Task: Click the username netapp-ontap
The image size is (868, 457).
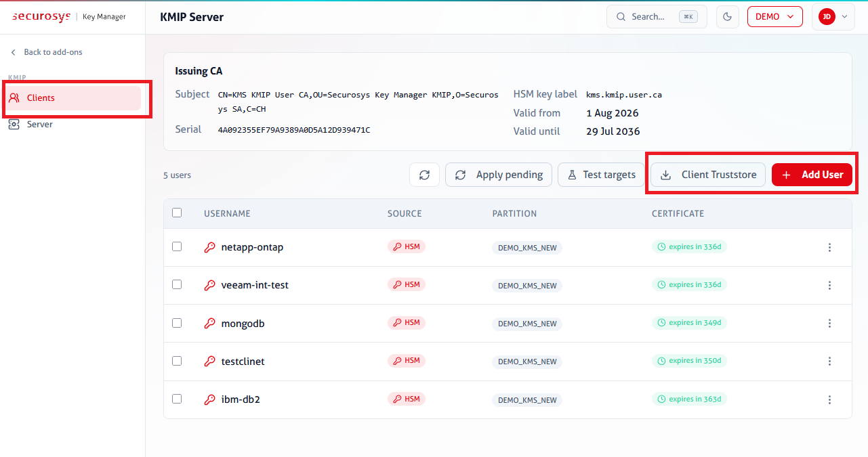Action: click(252, 248)
